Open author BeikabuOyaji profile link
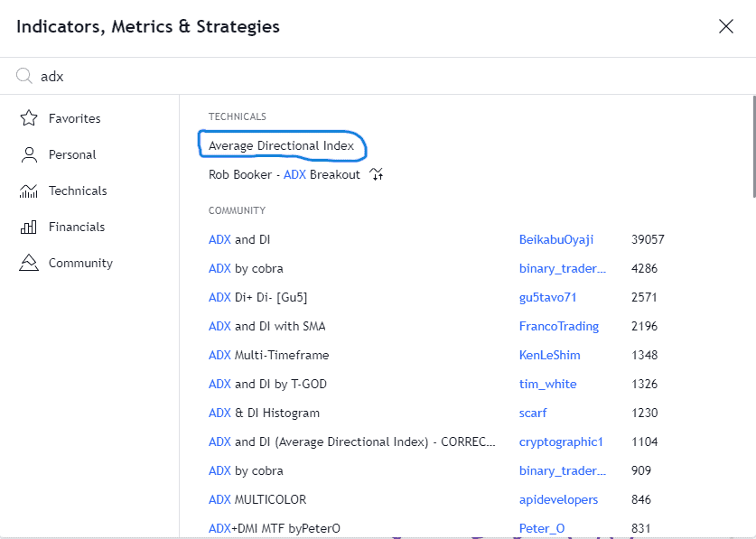The height and width of the screenshot is (539, 756). tap(556, 239)
